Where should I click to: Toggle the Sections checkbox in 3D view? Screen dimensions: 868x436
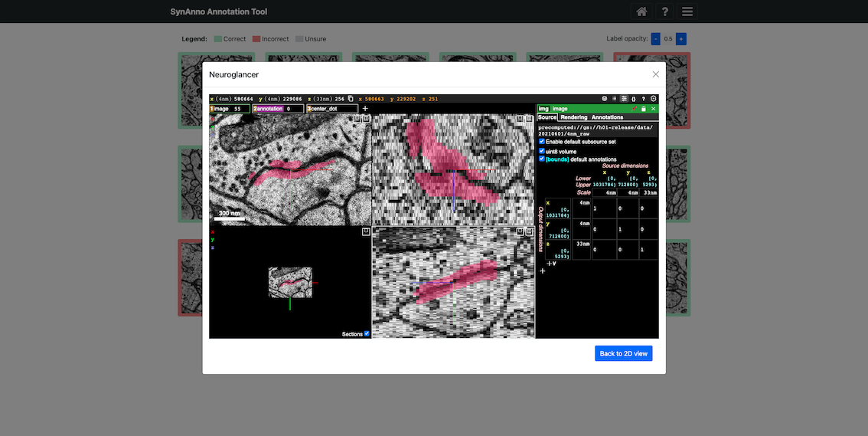tap(367, 333)
